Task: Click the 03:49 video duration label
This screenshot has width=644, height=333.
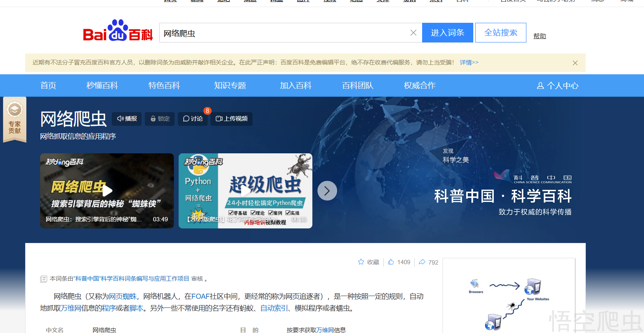Action: [160, 219]
